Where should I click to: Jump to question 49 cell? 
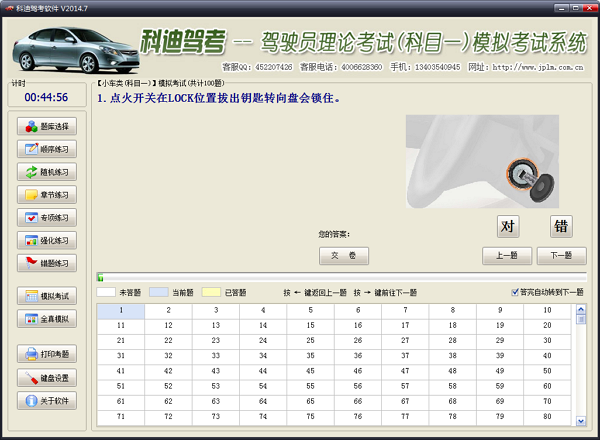tap(500, 372)
